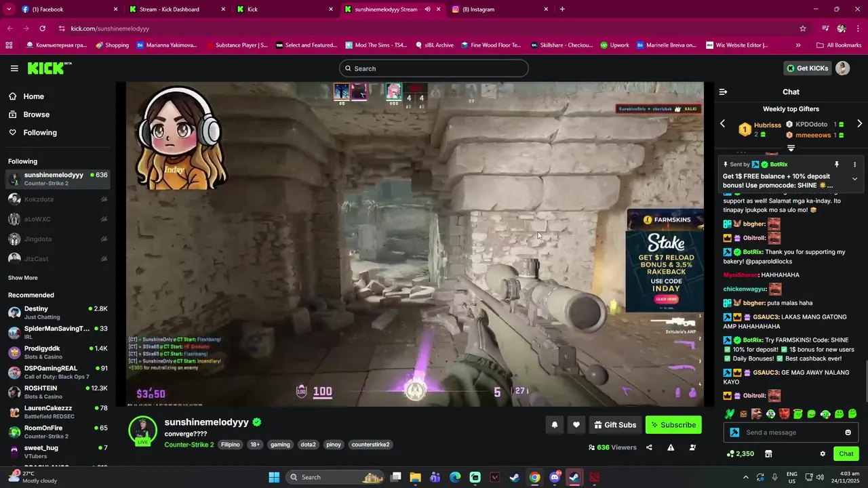Show previous gifters with left arrow
The width and height of the screenshot is (868, 488).
pyautogui.click(x=722, y=123)
